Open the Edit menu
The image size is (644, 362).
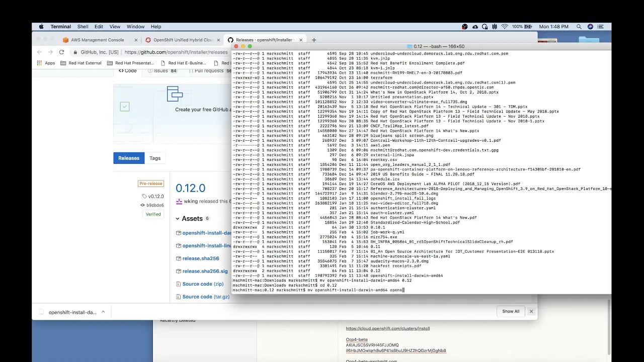[99, 27]
